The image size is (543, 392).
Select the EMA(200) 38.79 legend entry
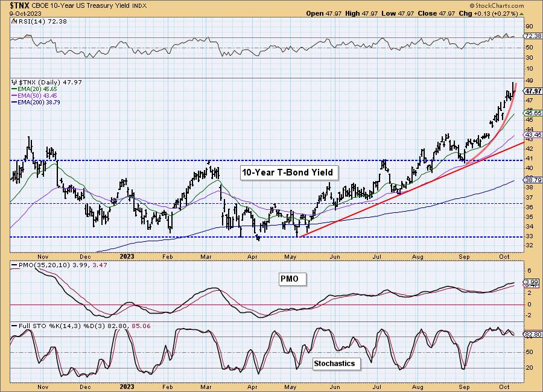(x=36, y=103)
